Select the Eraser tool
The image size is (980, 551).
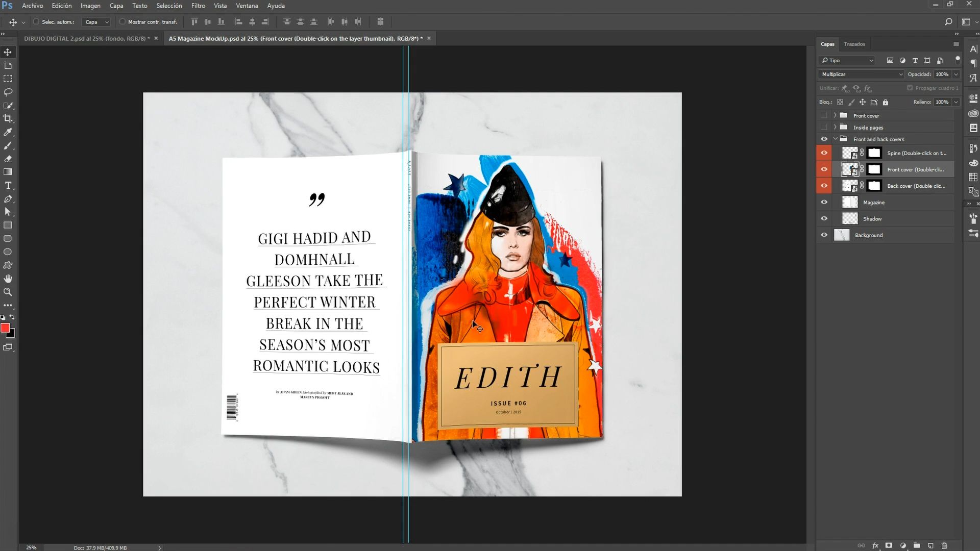[x=8, y=159]
